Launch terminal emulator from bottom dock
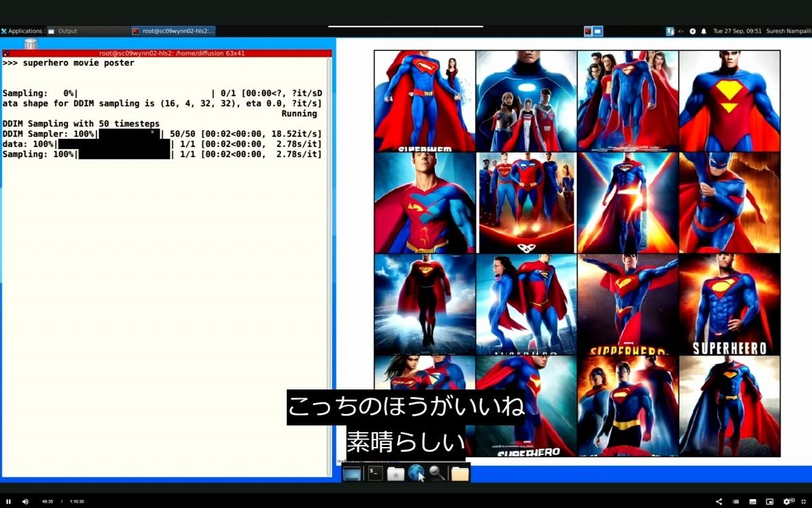This screenshot has width=812, height=508. (x=375, y=473)
